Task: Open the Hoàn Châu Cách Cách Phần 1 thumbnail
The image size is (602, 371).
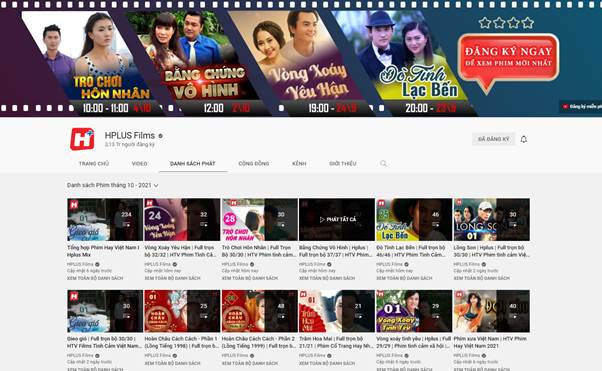Action: point(182,311)
